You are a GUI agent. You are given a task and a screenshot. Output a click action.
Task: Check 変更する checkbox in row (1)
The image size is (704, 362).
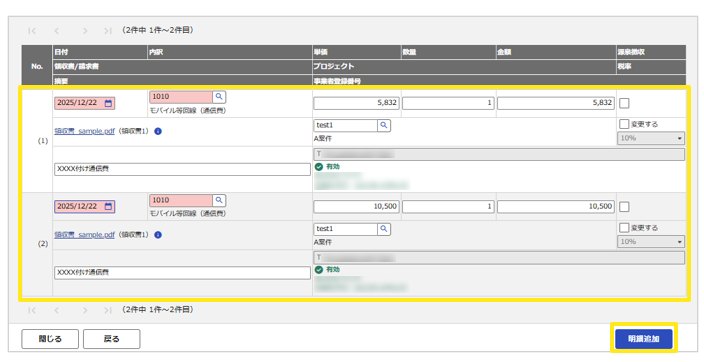624,124
